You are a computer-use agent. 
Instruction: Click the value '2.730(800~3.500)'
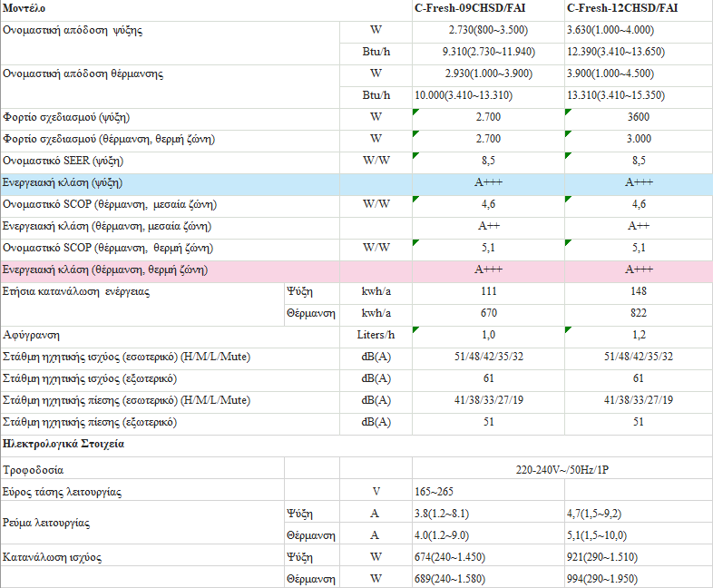(488, 30)
